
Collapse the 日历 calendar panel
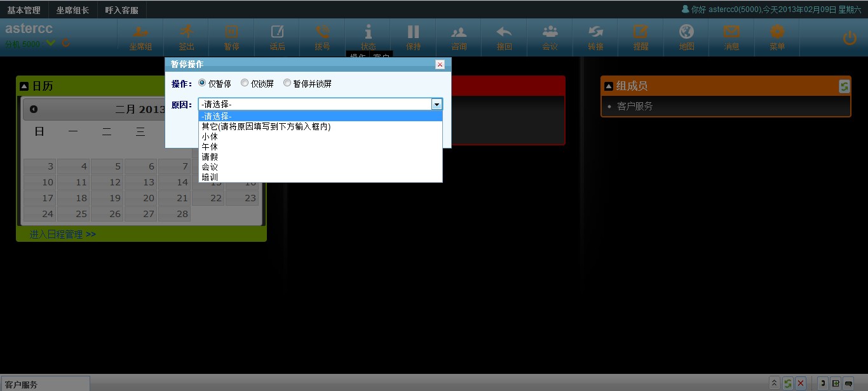(x=24, y=86)
